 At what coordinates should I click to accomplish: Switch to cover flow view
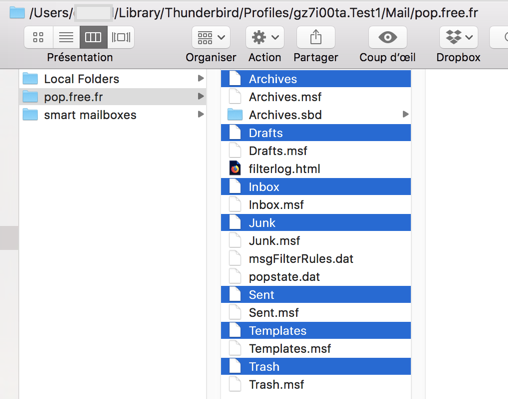[121, 37]
